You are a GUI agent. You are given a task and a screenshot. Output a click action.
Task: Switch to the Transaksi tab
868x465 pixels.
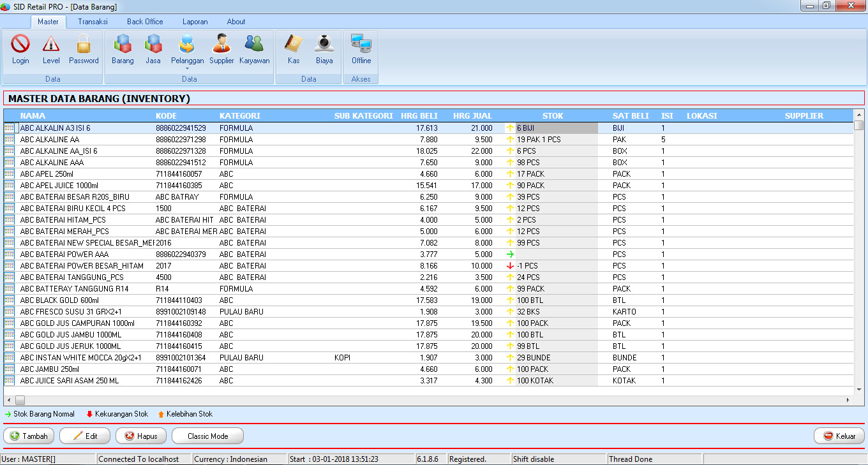point(93,21)
